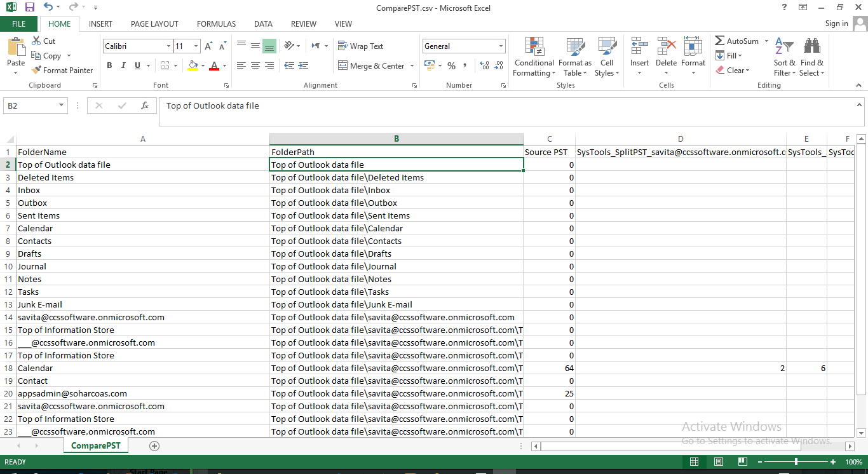This screenshot has width=868, height=474.
Task: Decrease the cell indent
Action: coord(289,65)
